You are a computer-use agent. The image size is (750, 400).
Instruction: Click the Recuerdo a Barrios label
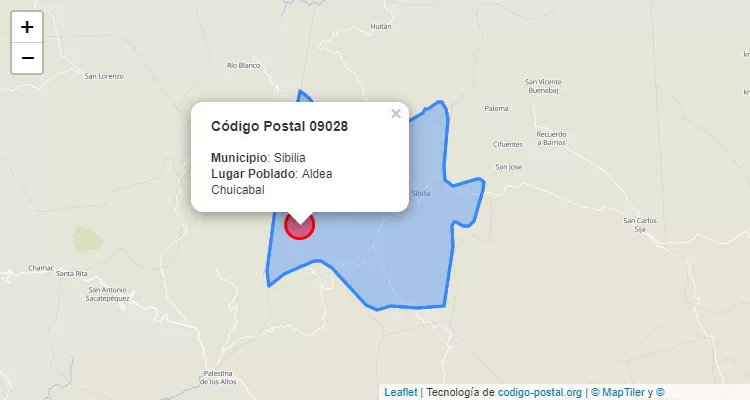pyautogui.click(x=551, y=138)
